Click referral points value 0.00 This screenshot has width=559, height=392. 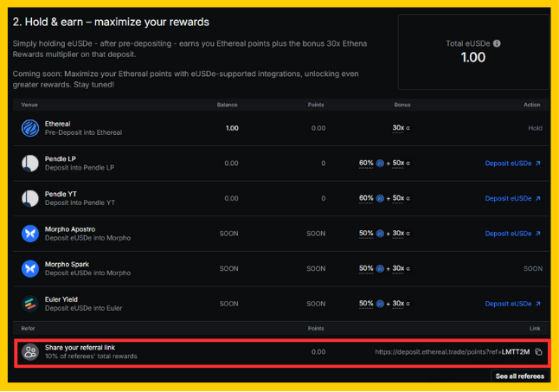[318, 352]
